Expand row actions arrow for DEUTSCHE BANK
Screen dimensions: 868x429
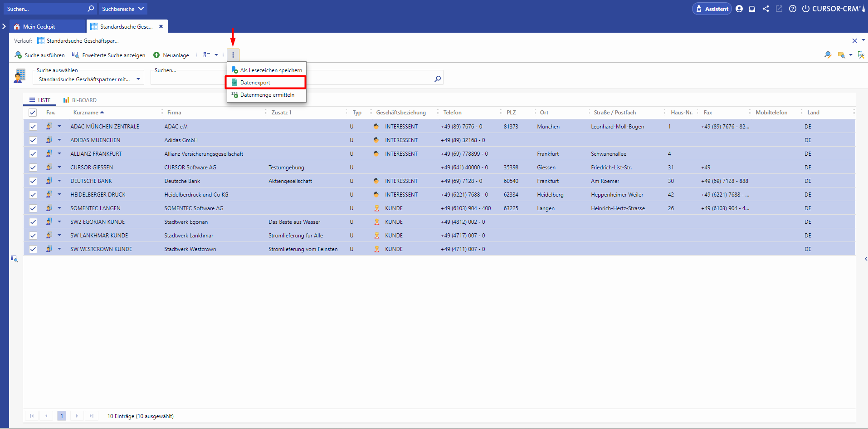point(59,181)
